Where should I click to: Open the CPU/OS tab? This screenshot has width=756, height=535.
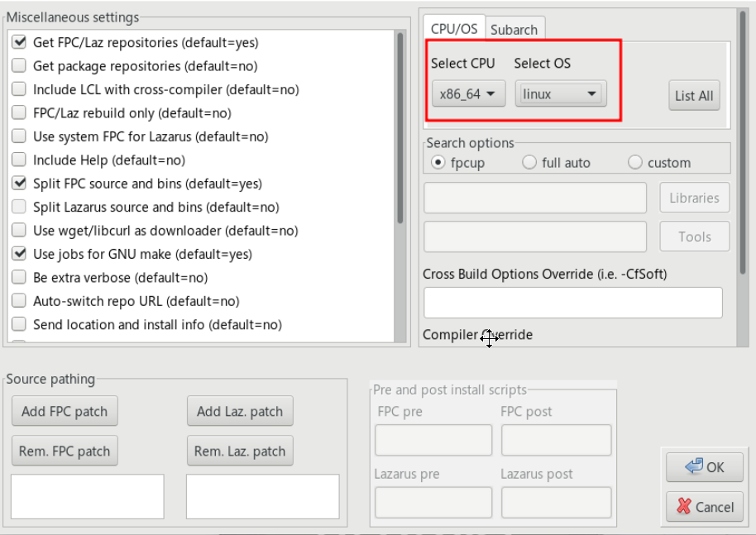point(454,29)
